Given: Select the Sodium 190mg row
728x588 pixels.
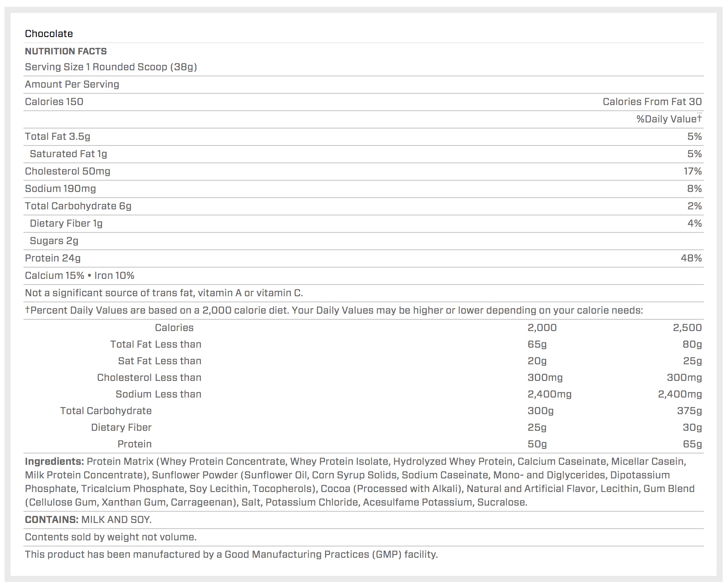Looking at the screenshot, I should (x=60, y=189).
